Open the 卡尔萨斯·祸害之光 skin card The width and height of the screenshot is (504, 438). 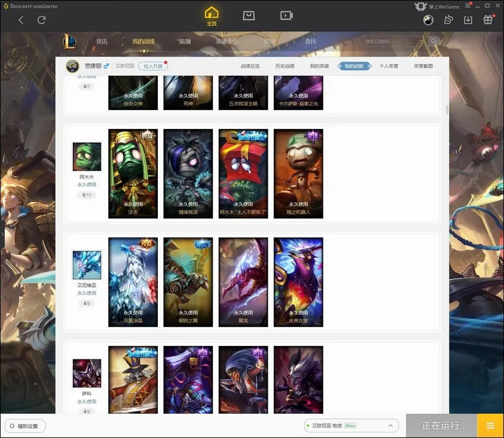298,93
